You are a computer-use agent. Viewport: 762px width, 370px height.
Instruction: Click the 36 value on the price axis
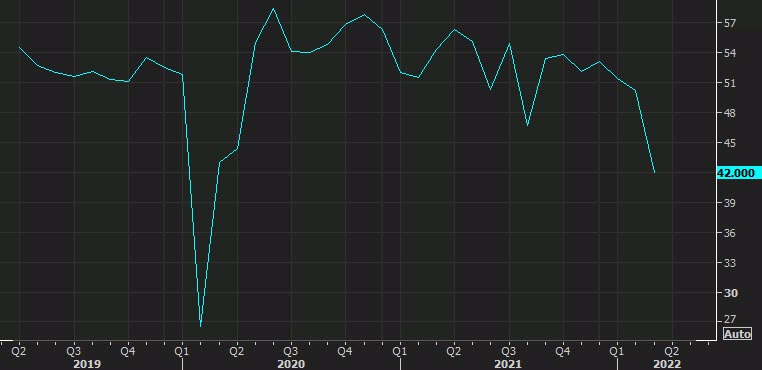point(730,233)
